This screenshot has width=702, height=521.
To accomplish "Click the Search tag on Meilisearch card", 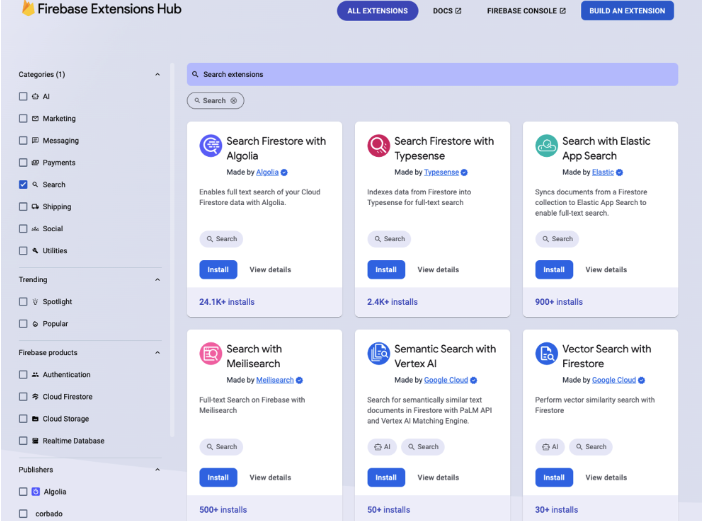I will click(221, 447).
